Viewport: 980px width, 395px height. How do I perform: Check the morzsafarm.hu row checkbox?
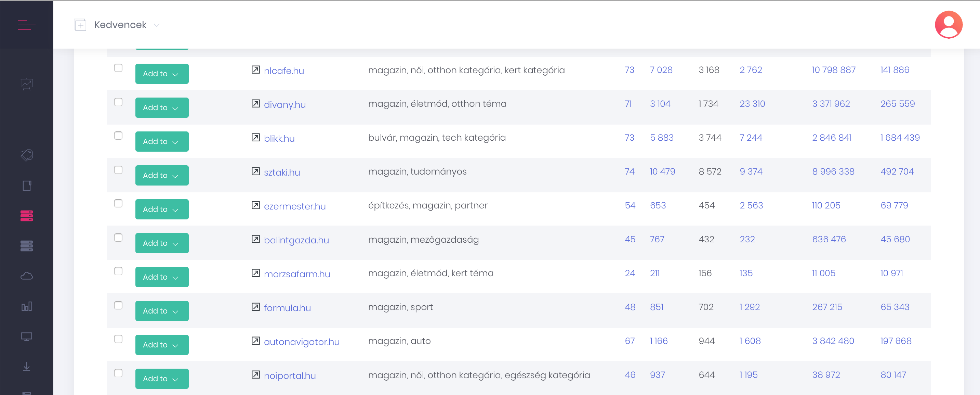[x=118, y=271]
